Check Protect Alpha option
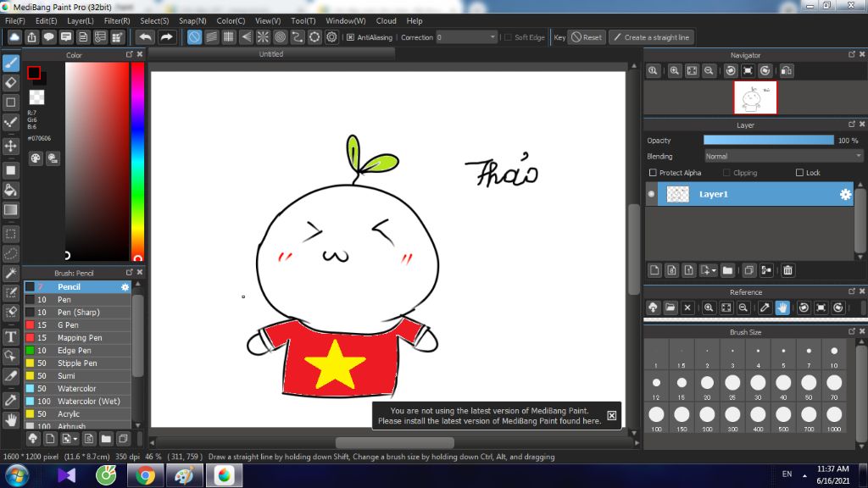Viewport: 868px width, 488px height. pos(653,173)
